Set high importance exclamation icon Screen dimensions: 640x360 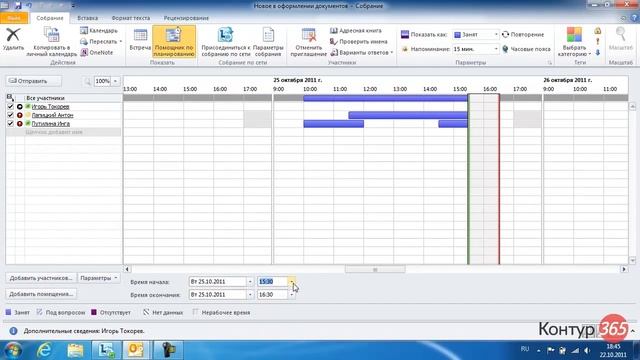tap(598, 42)
